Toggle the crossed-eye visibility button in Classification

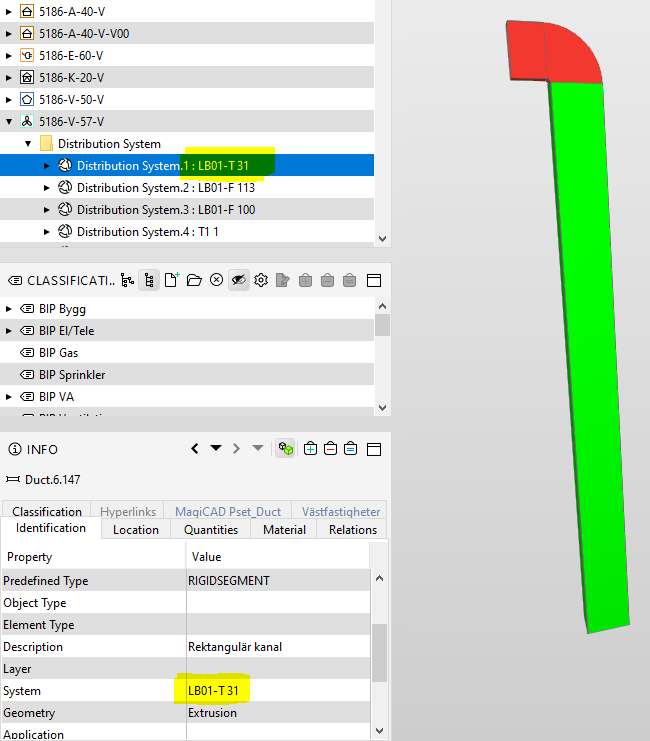point(239,280)
